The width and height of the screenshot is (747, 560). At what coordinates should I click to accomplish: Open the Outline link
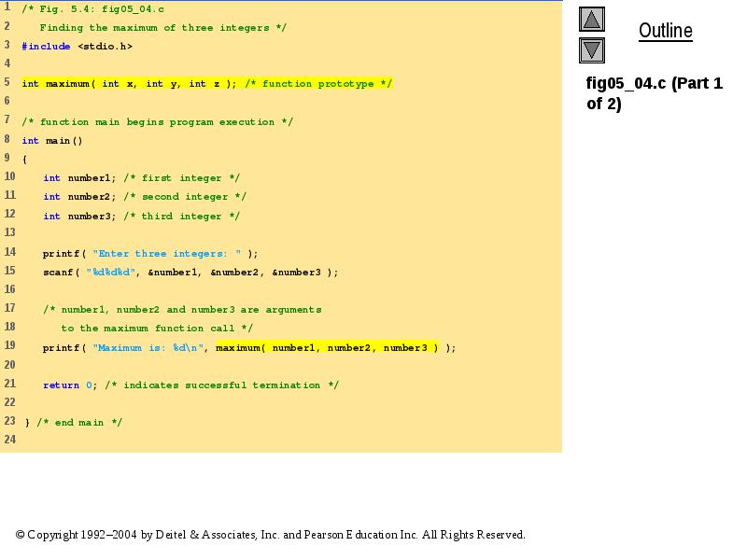[666, 31]
